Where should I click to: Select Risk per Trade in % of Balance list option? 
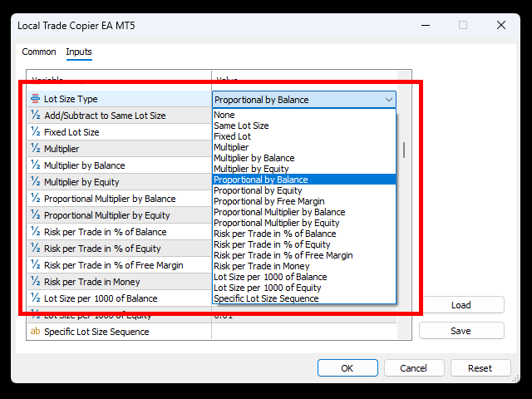pyautogui.click(x=304, y=234)
